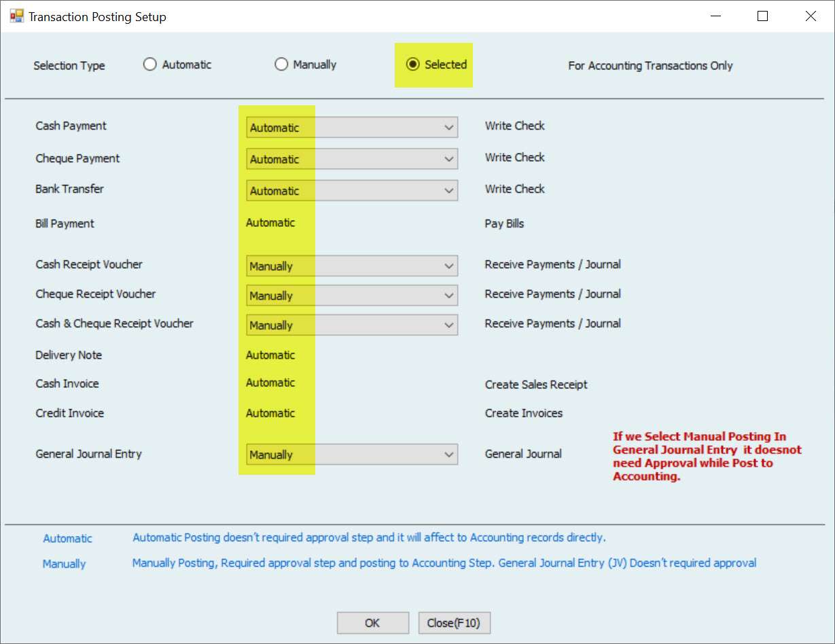
Task: Click the Automatic value beside Cash Invoice
Action: click(270, 382)
